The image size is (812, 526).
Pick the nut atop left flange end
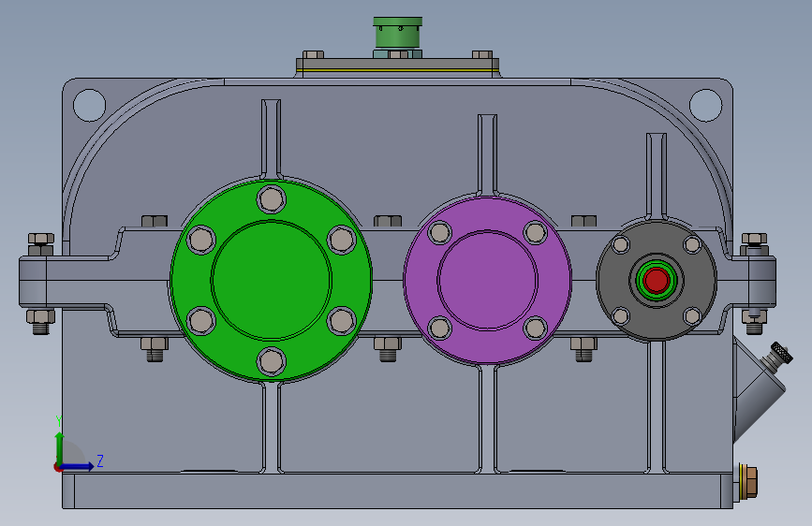41,244
